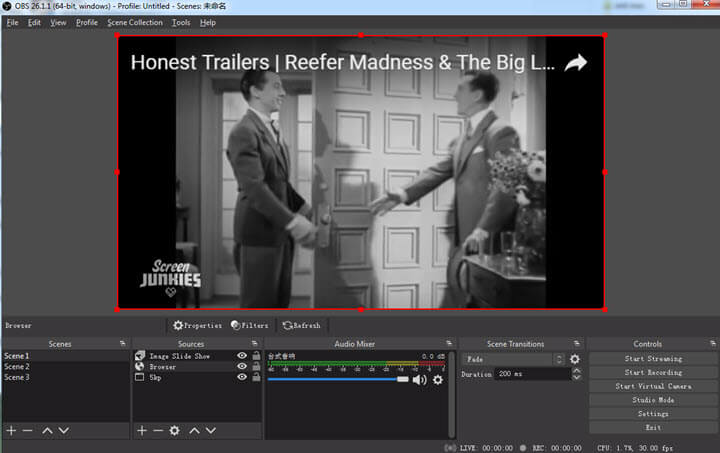Open audio mixer channel settings gear
The width and height of the screenshot is (720, 453).
click(437, 380)
